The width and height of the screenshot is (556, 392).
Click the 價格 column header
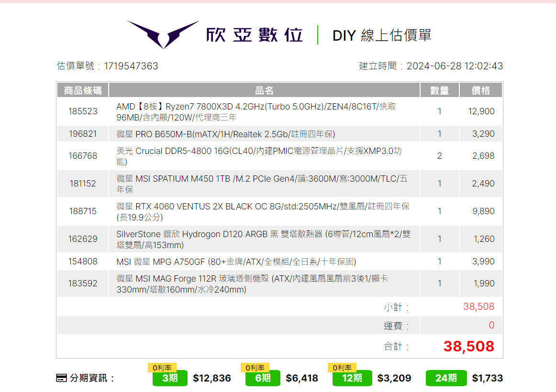480,90
